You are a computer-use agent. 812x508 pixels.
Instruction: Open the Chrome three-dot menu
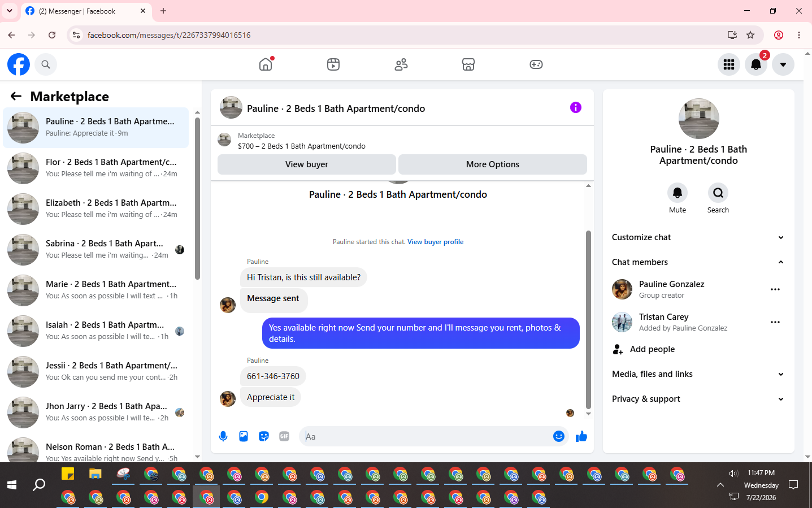pos(799,35)
